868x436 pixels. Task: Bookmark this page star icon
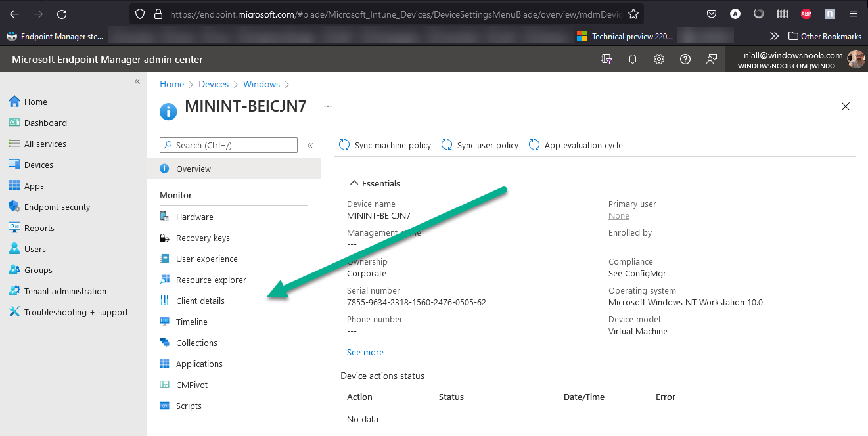(x=633, y=14)
